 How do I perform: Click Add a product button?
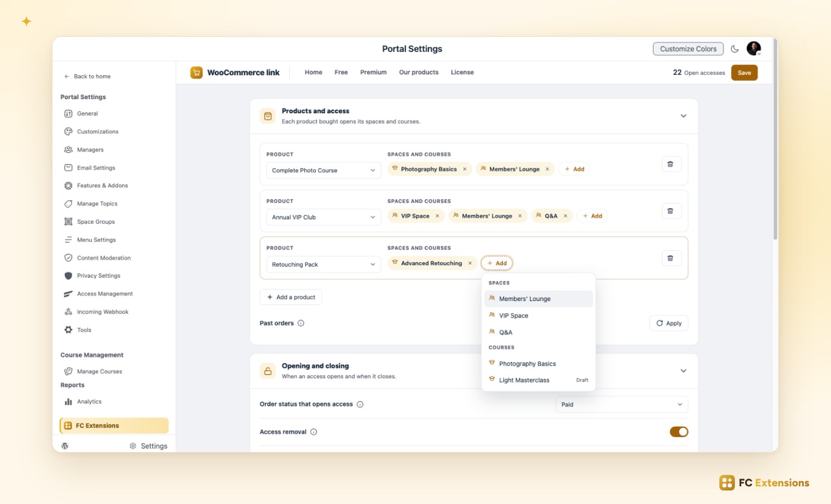[x=291, y=297]
